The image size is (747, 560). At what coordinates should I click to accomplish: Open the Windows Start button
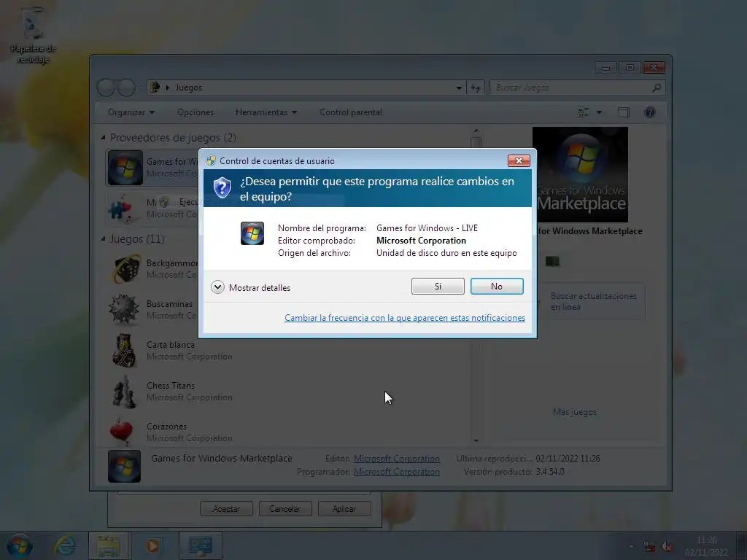20,545
